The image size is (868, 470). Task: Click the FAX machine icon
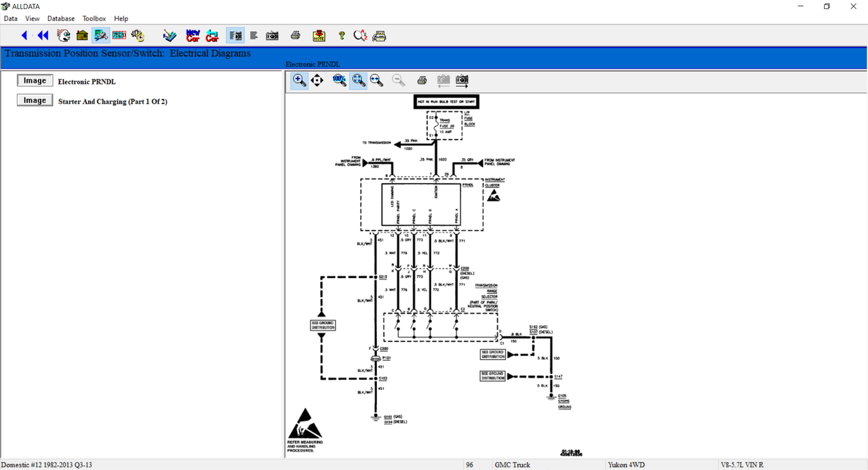(379, 35)
